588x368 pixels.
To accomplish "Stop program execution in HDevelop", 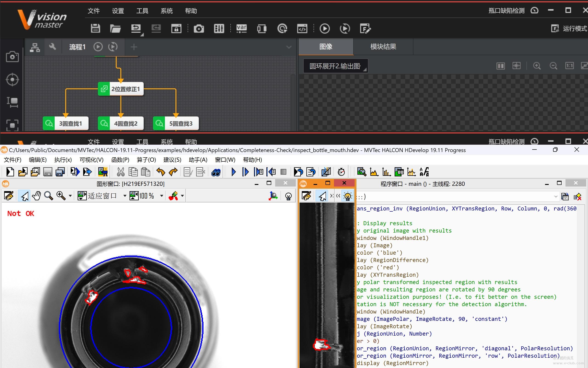I will 283,172.
